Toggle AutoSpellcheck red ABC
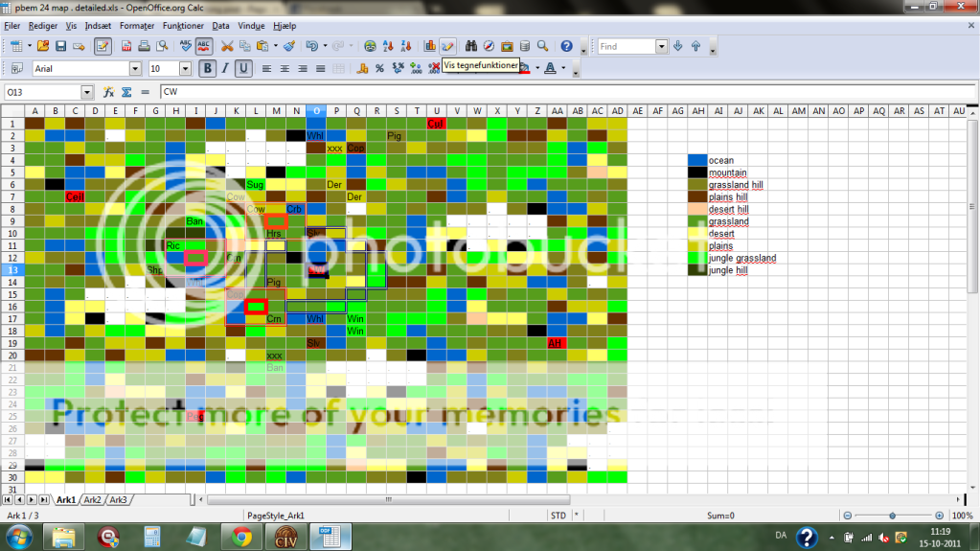 [204, 46]
